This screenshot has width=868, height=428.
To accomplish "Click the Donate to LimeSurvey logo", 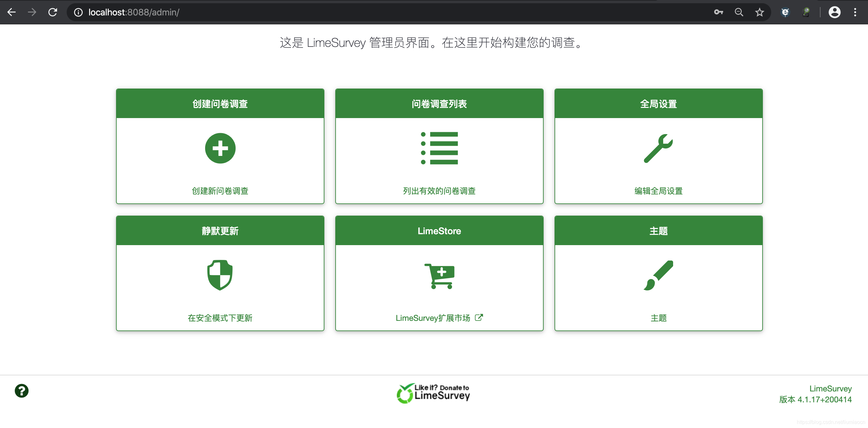I will [433, 393].
